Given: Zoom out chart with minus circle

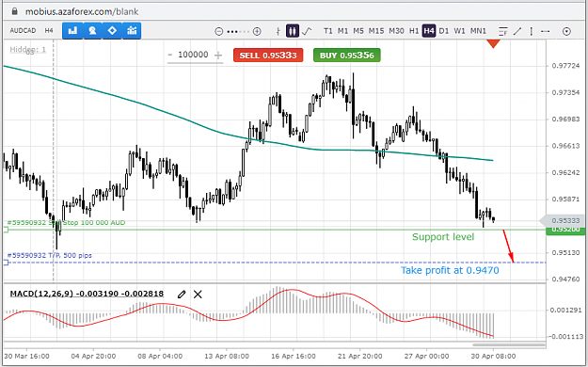Looking at the screenshot, I should [219, 31].
